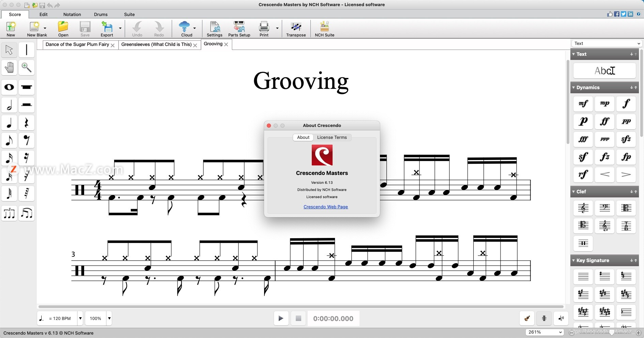This screenshot has height=338, width=644.
Task: Toggle the metronome button
Action: (x=544, y=319)
